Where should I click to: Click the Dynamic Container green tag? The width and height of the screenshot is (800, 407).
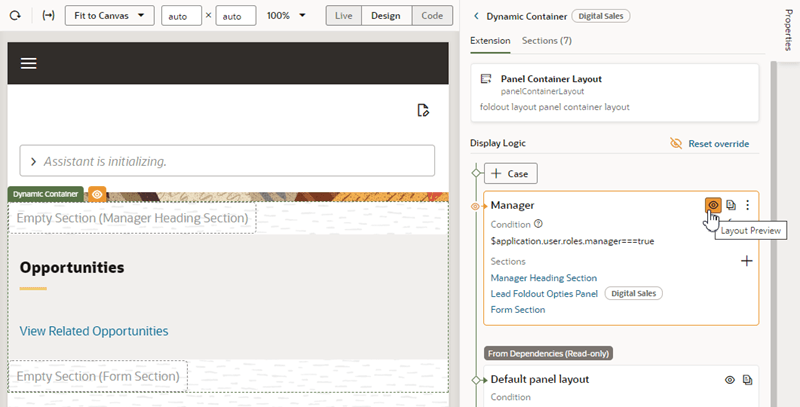click(45, 194)
